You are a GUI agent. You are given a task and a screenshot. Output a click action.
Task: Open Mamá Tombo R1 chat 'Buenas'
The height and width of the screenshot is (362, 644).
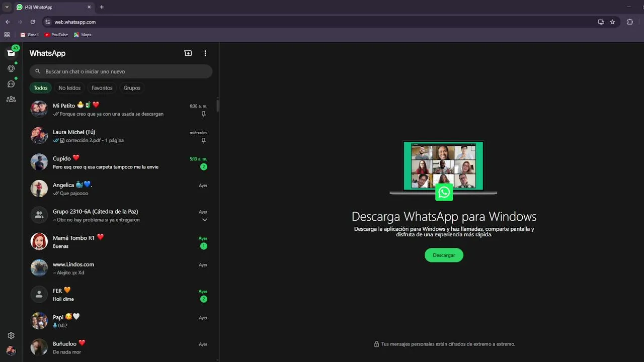tap(121, 242)
